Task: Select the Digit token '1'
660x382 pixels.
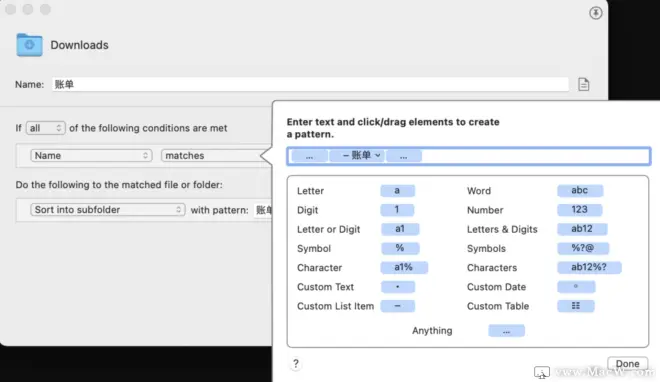Action: coord(397,210)
